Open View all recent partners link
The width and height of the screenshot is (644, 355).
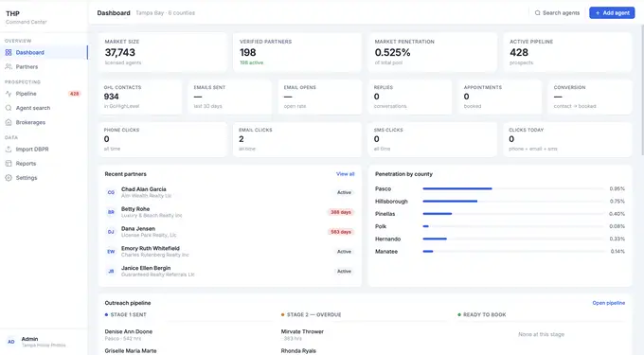[345, 174]
